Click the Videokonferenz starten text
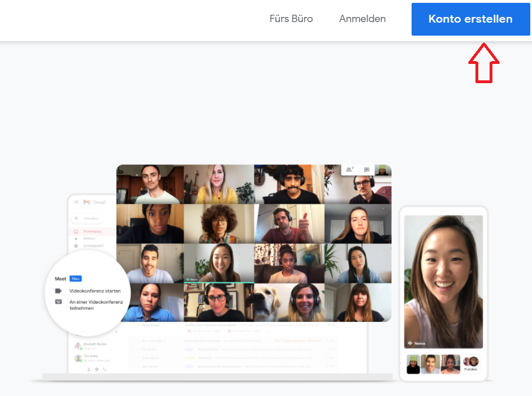This screenshot has width=532, height=396. [x=95, y=291]
